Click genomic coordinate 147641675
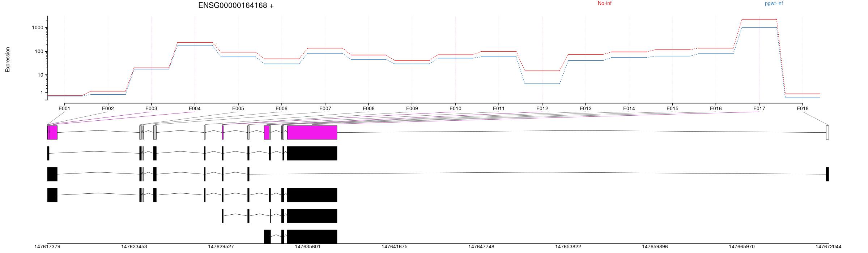This screenshot has height=253, width=868. [x=395, y=247]
